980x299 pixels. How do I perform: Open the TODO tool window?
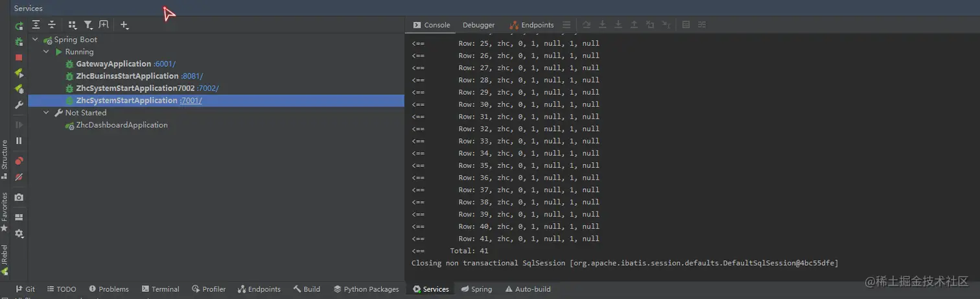tap(61, 289)
